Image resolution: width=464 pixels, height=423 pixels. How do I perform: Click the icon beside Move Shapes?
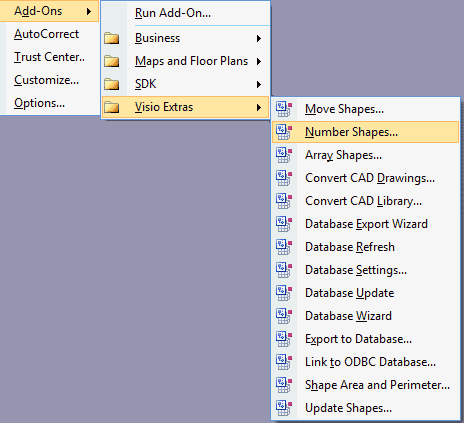coord(284,109)
